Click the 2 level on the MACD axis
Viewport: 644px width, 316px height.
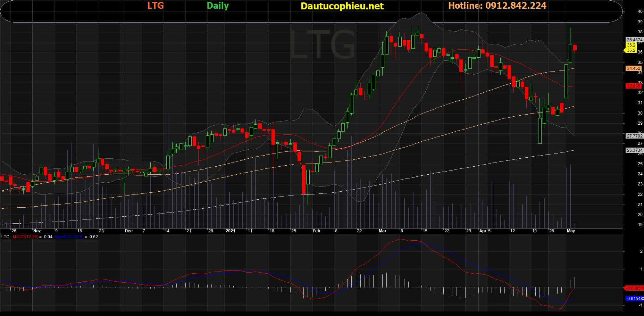coord(641,251)
